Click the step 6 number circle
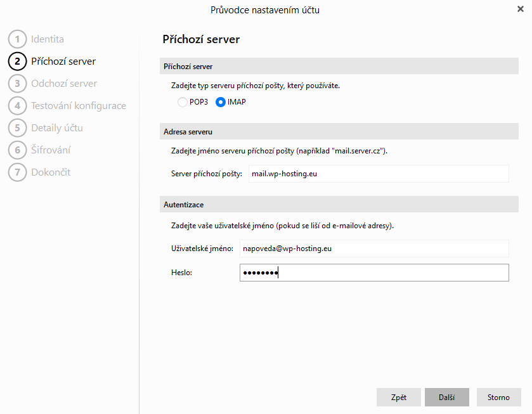This screenshot has width=532, height=414. coord(17,150)
